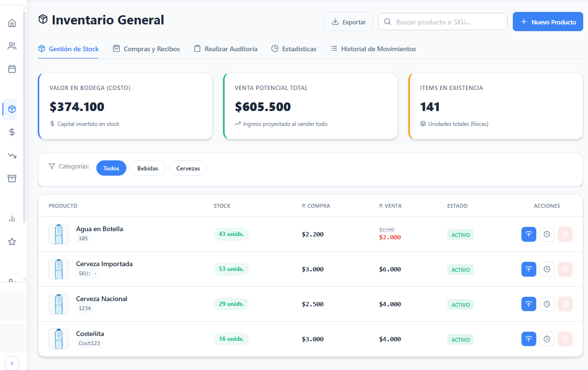Image resolution: width=588 pixels, height=370 pixels.
Task: View history clock for Cerveza Importada
Action: pos(547,269)
